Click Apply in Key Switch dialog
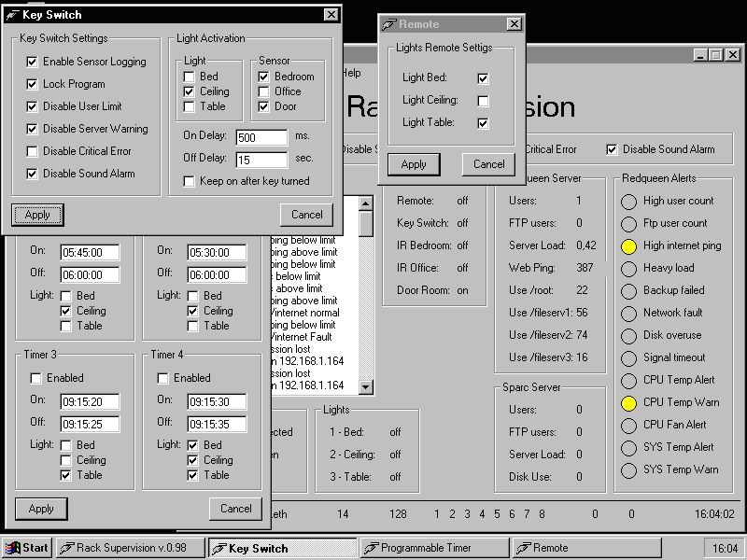Viewport: 747px width, 560px height. tap(38, 215)
